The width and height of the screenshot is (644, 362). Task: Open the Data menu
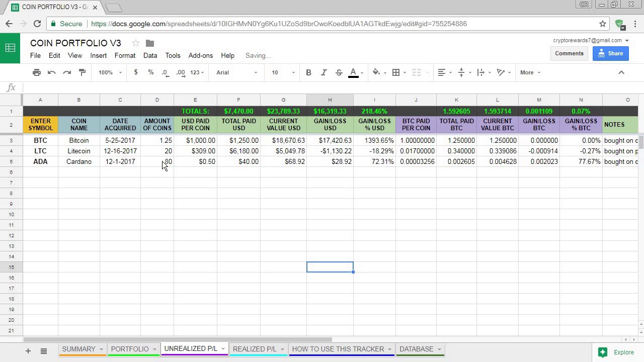click(150, 55)
